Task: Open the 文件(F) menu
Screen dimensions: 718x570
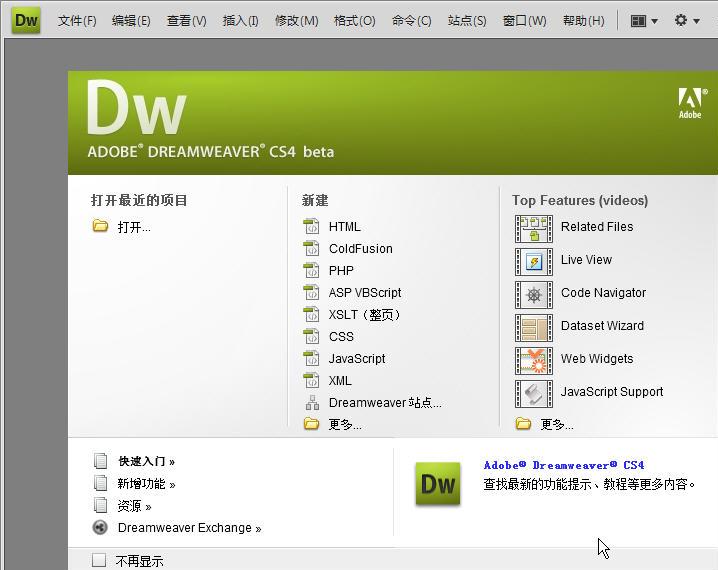Action: point(77,20)
